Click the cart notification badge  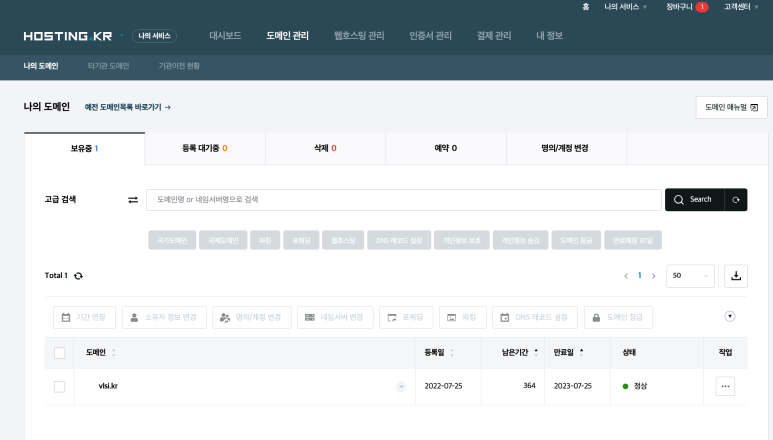[x=702, y=7]
